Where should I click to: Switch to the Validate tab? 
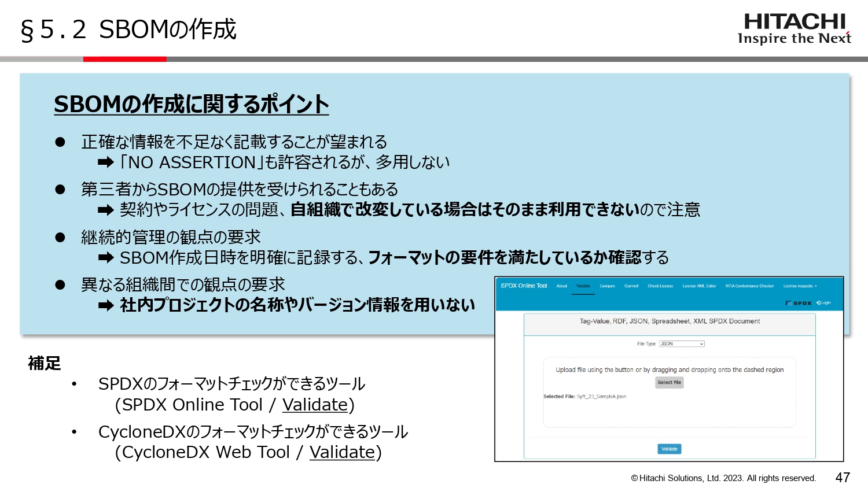[x=583, y=286]
